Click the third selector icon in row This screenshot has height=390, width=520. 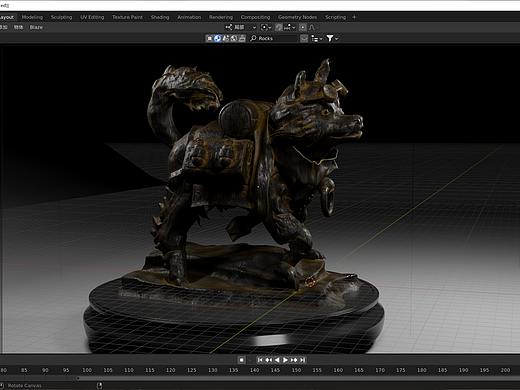226,38
